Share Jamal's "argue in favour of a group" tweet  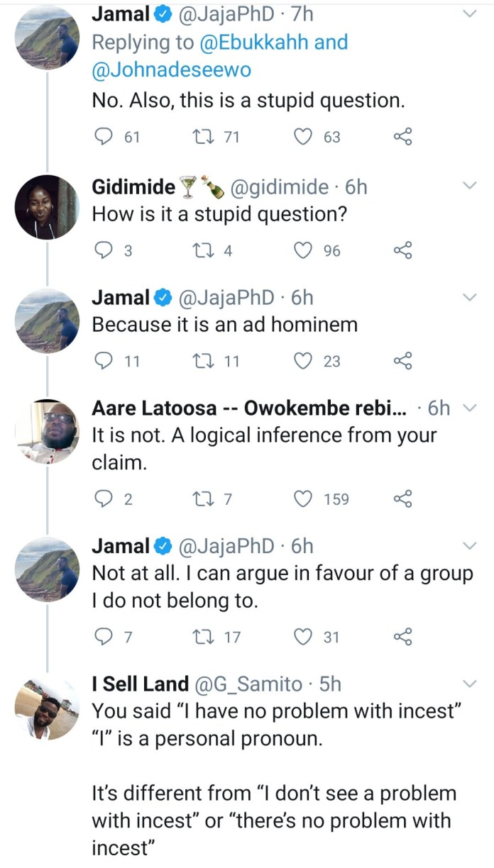[402, 637]
